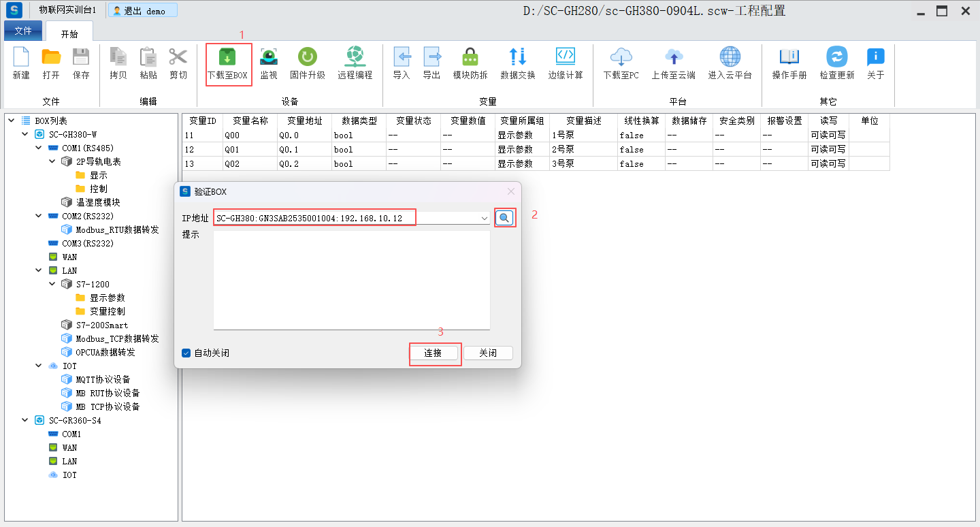Open the IP地址 dropdown list
This screenshot has height=527, width=980.
pos(484,219)
